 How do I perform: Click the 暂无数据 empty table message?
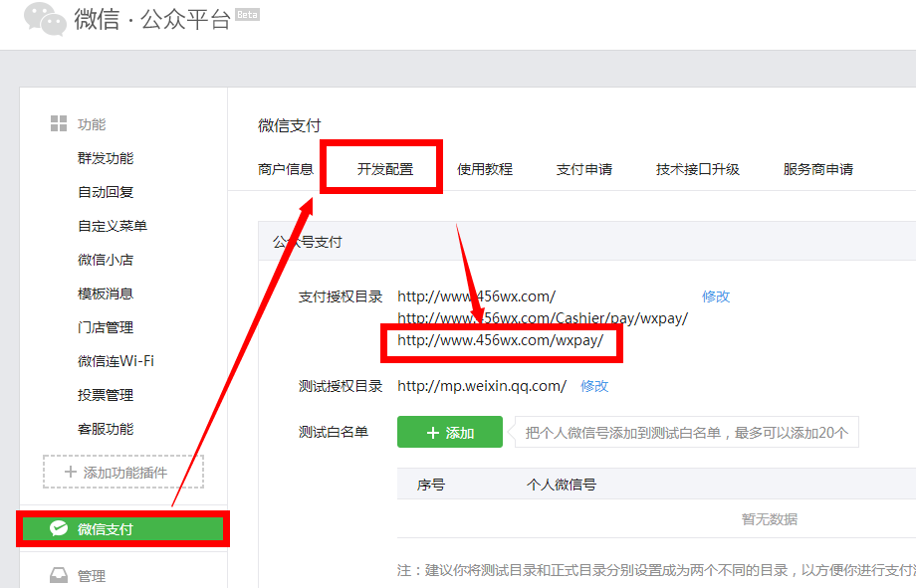(x=770, y=519)
